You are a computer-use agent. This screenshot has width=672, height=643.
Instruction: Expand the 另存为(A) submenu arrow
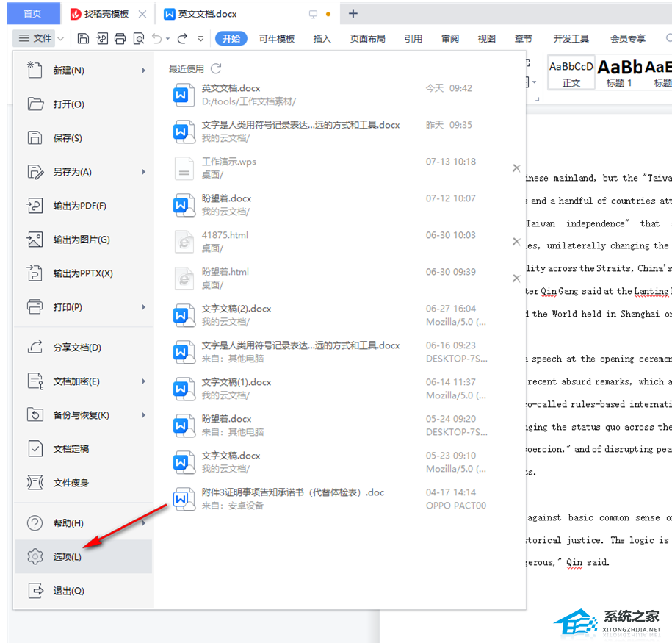(x=144, y=172)
